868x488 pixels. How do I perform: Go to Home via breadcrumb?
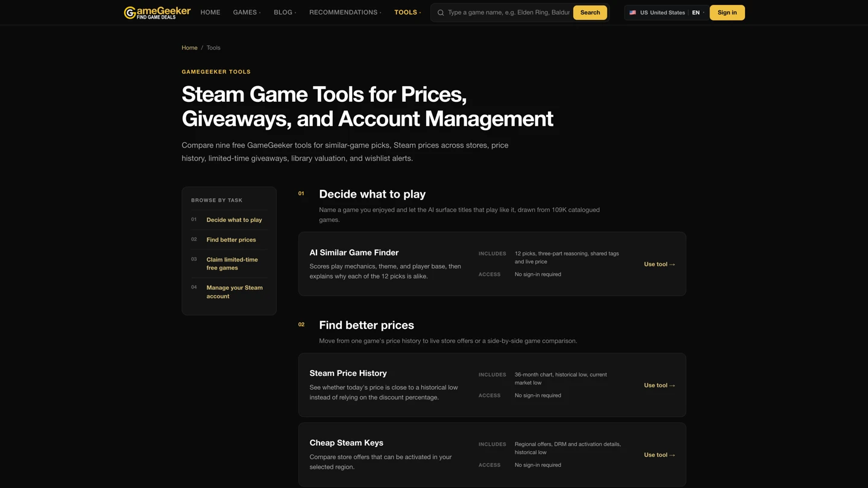point(189,48)
